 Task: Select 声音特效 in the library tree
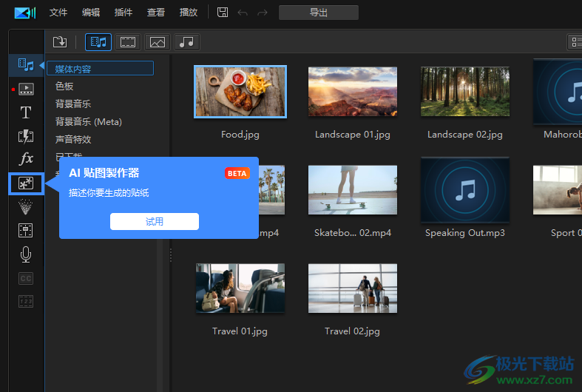pos(73,140)
